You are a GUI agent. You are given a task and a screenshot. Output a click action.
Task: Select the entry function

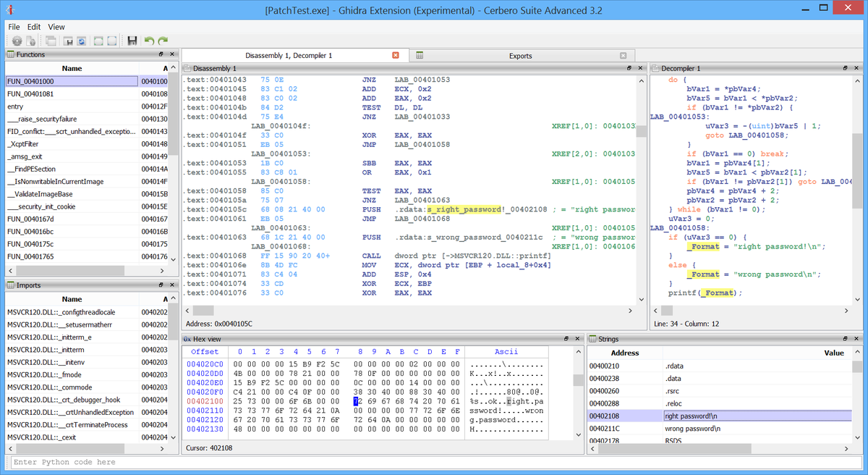coord(17,106)
